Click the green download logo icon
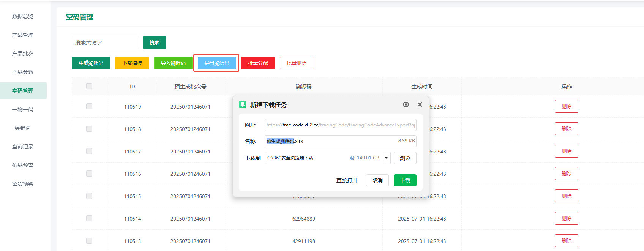This screenshot has height=251, width=644. click(x=243, y=104)
